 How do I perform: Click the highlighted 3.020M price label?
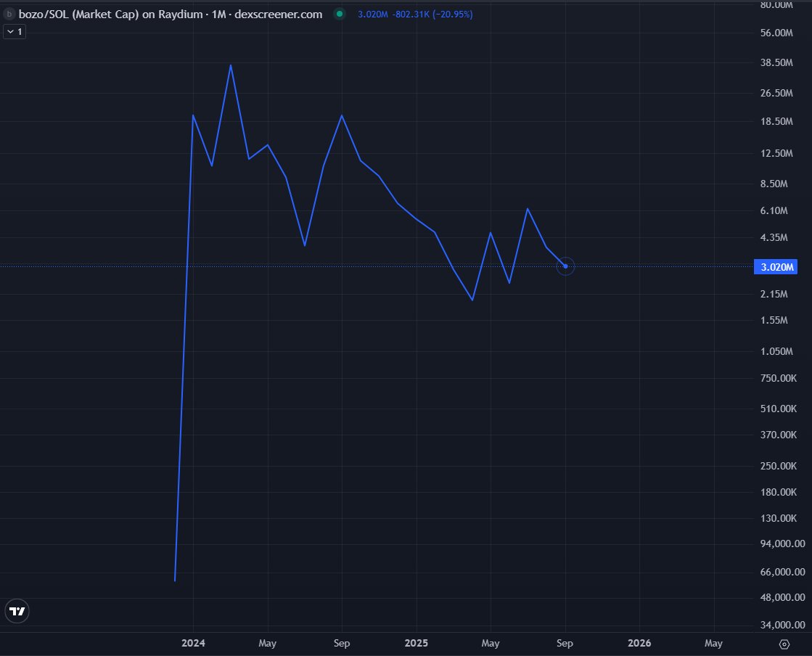point(776,267)
